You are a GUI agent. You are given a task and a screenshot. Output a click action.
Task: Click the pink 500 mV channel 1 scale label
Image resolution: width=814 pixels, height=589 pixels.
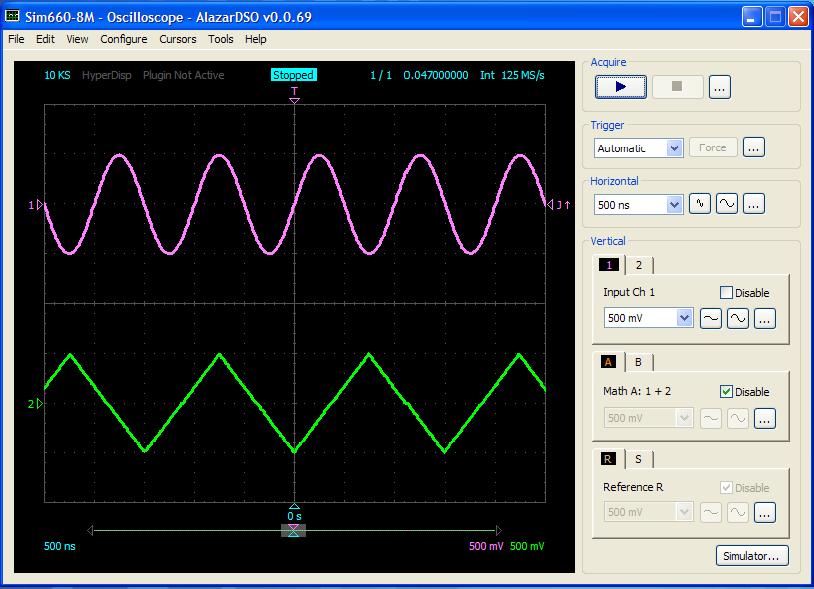point(486,546)
